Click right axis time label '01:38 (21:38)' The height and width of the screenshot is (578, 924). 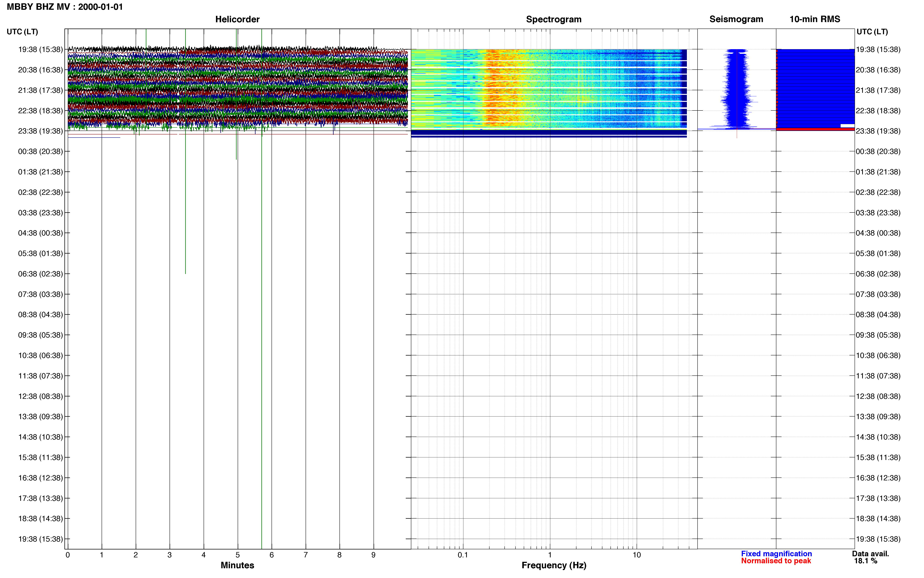878,172
